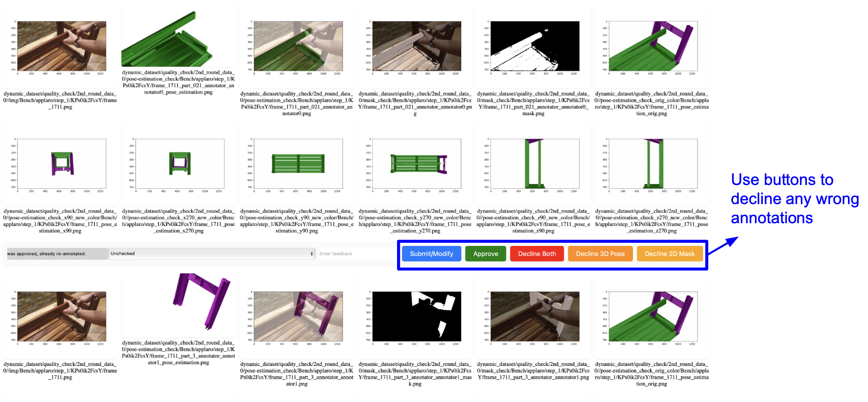This screenshot has width=868, height=402.
Task: Open the z90 rotation pose check plot
Action: [534, 165]
